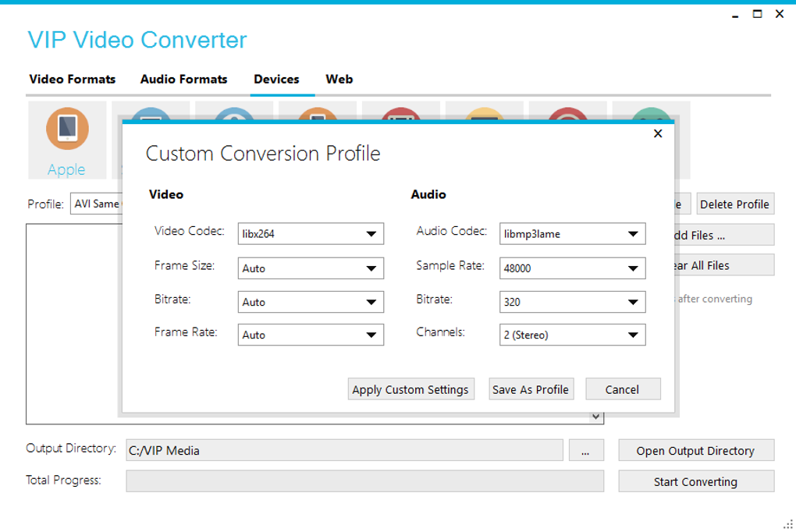Expand the Sample Rate dropdown showing 48000

click(573, 268)
